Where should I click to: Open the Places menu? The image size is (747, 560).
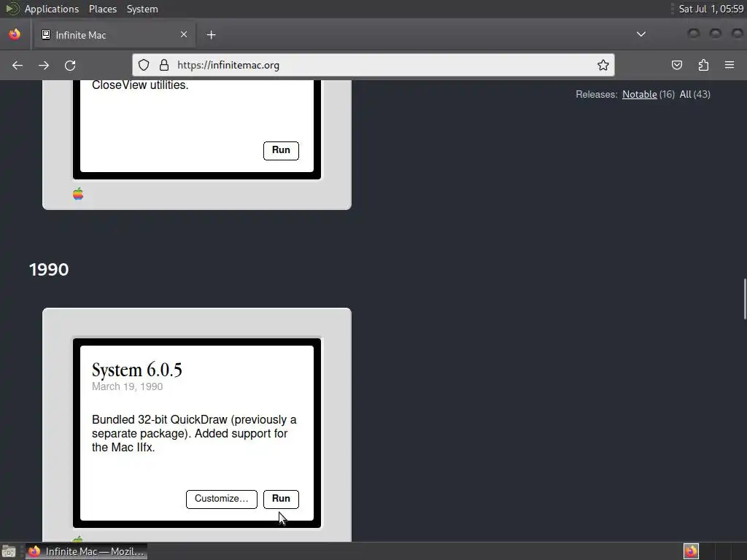pos(102,9)
